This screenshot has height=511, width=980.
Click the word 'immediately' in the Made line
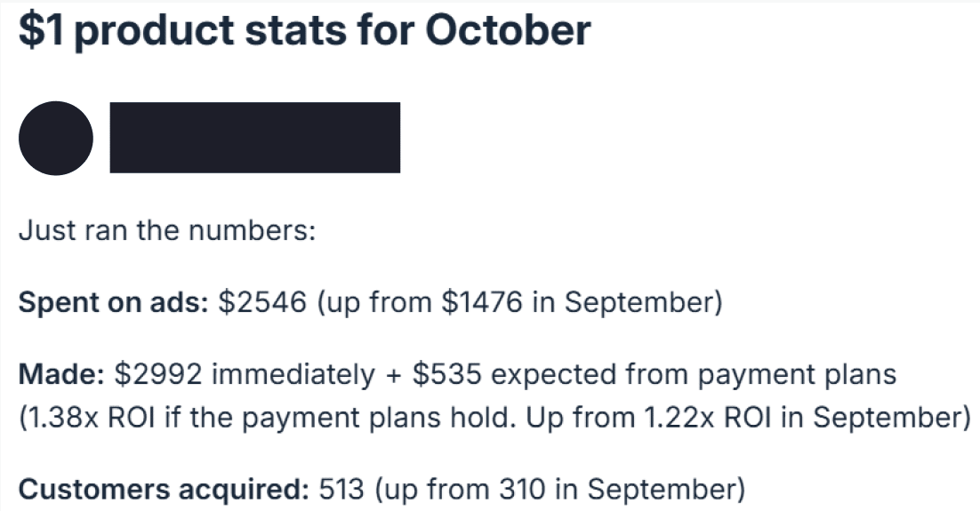[x=293, y=375]
